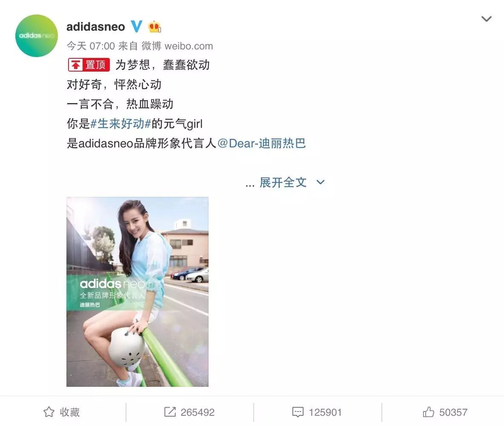
Task: Open the adidas neo poster image
Action: coord(137,292)
